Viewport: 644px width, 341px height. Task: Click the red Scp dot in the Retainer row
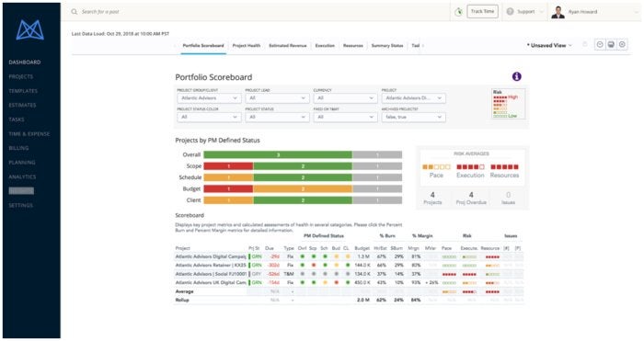pos(314,265)
